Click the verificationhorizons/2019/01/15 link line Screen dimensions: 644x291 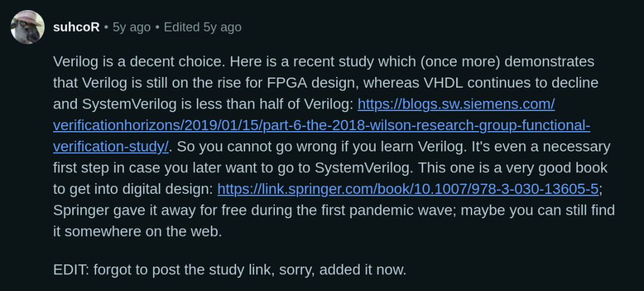pyautogui.click(x=321, y=126)
